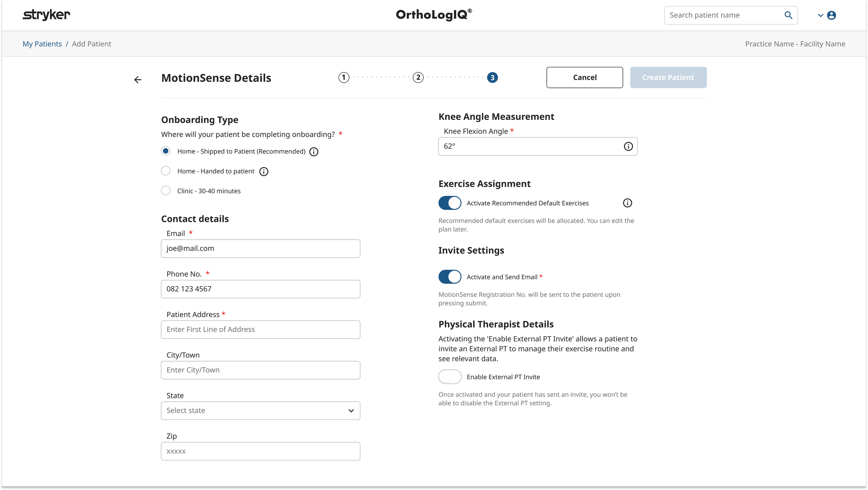Select Clinic - 30-40 minutes option

pyautogui.click(x=166, y=191)
